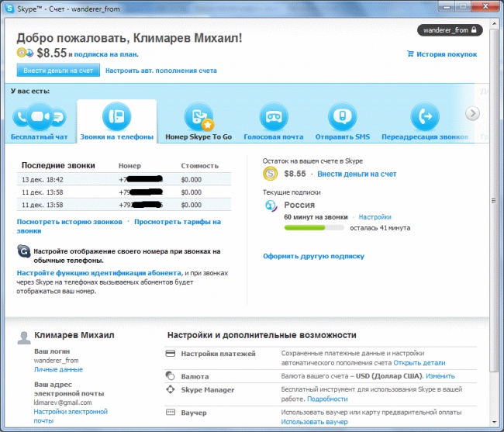Open 'Просмотреть тарифы на звонки' link

coord(178,222)
